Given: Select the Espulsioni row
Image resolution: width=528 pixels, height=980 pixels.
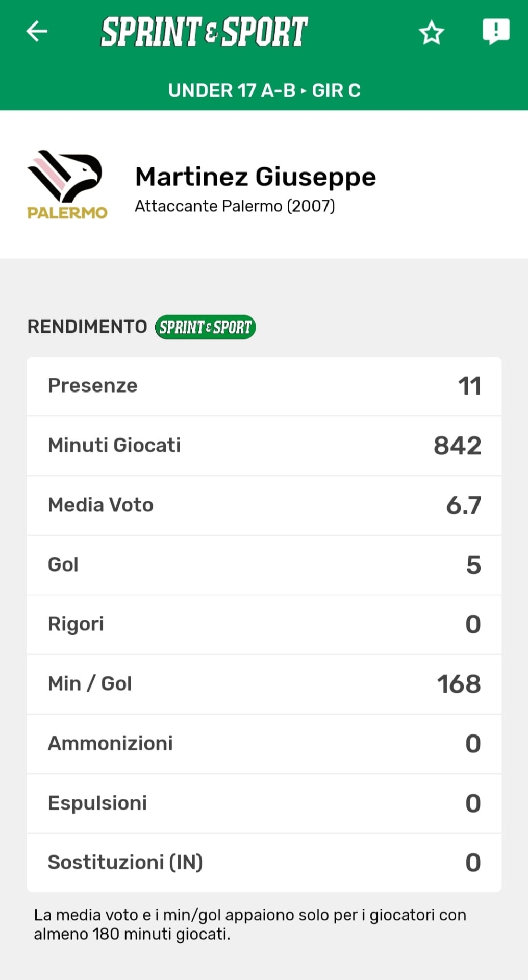Looking at the screenshot, I should pyautogui.click(x=264, y=803).
